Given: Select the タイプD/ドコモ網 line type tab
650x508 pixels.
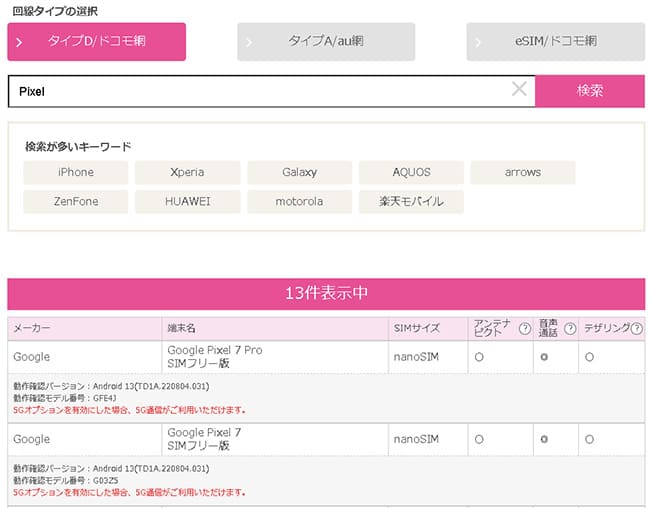Looking at the screenshot, I should coord(97,41).
